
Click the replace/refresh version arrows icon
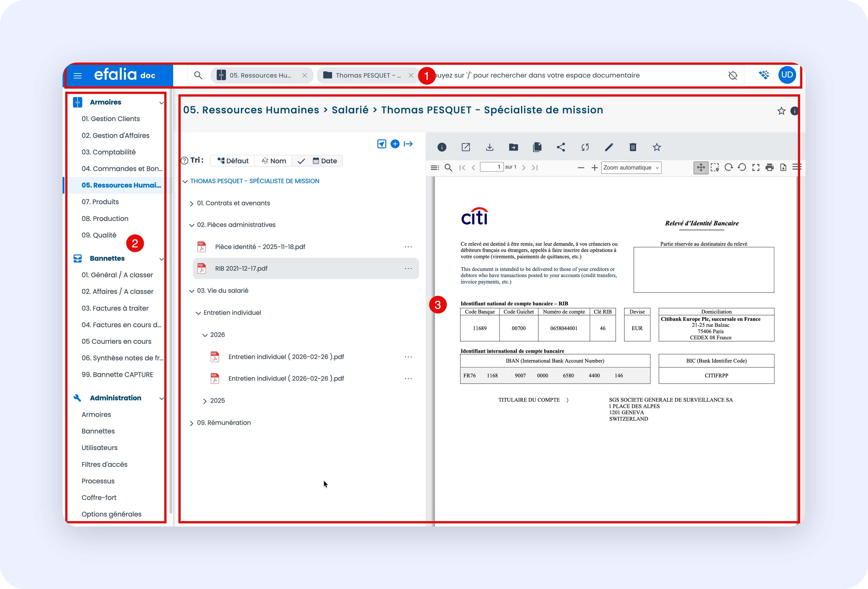pyautogui.click(x=585, y=147)
